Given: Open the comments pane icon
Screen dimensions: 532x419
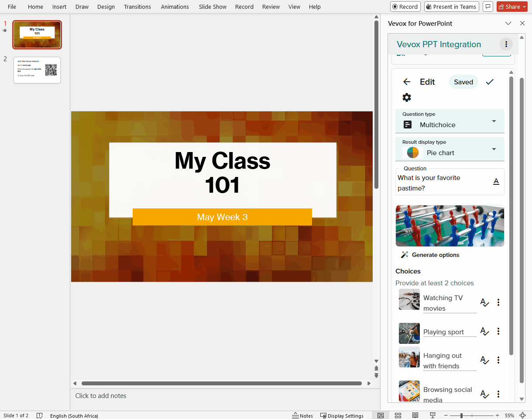Looking at the screenshot, I should click(488, 7).
